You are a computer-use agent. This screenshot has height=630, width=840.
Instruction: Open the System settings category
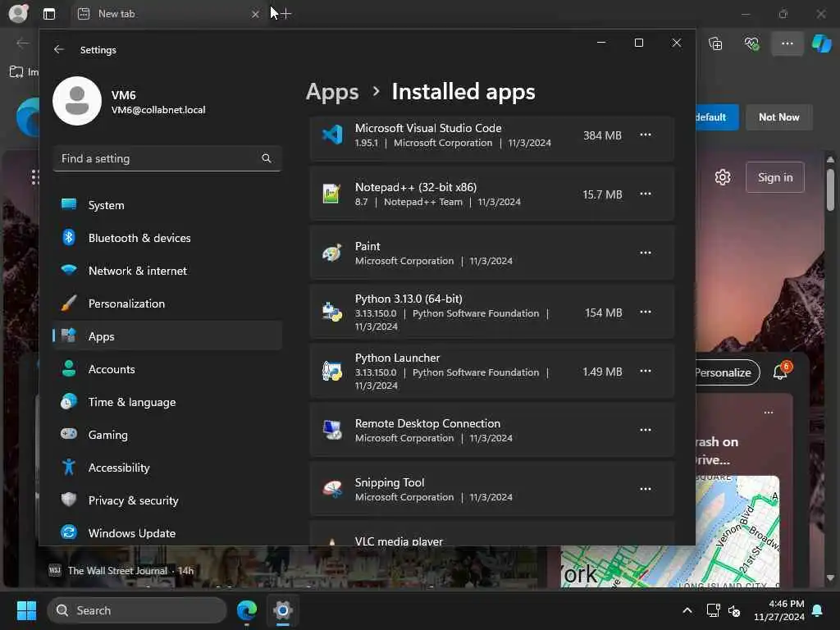pos(167,205)
